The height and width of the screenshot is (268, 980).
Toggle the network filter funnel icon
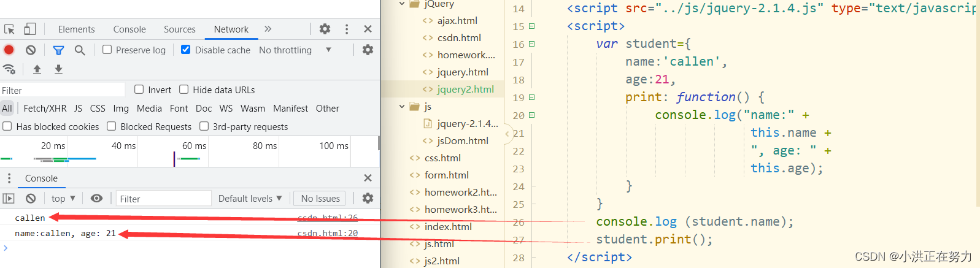tap(58, 50)
